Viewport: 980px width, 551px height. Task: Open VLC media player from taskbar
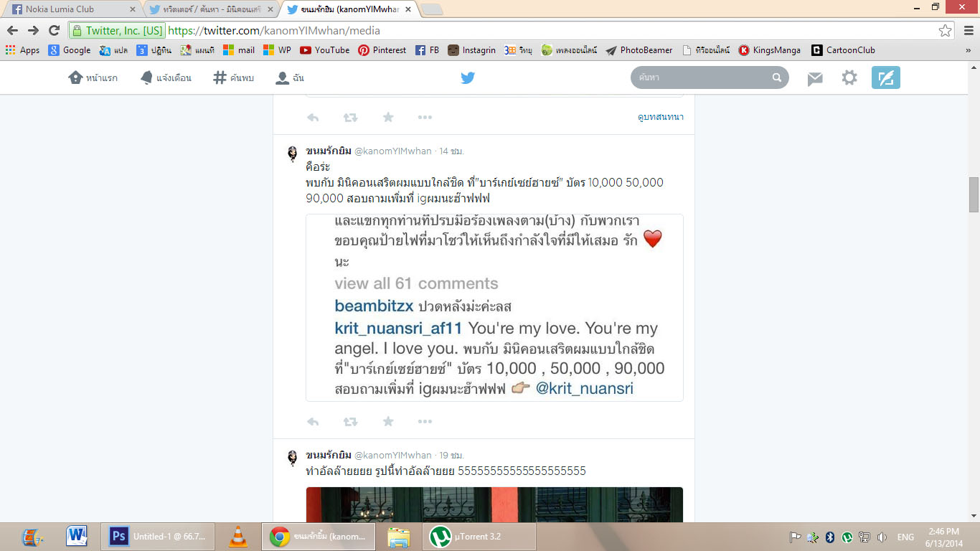click(238, 537)
